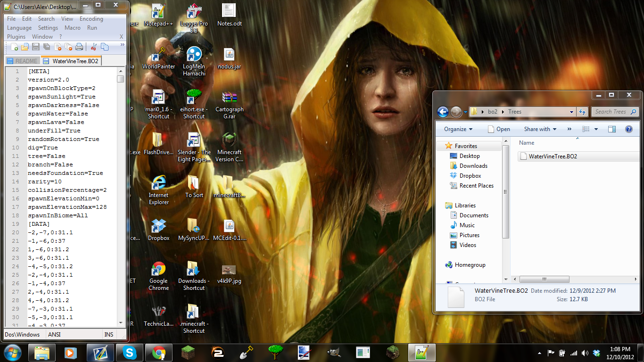
Task: Click the Back button in Explorer window
Action: point(443,112)
